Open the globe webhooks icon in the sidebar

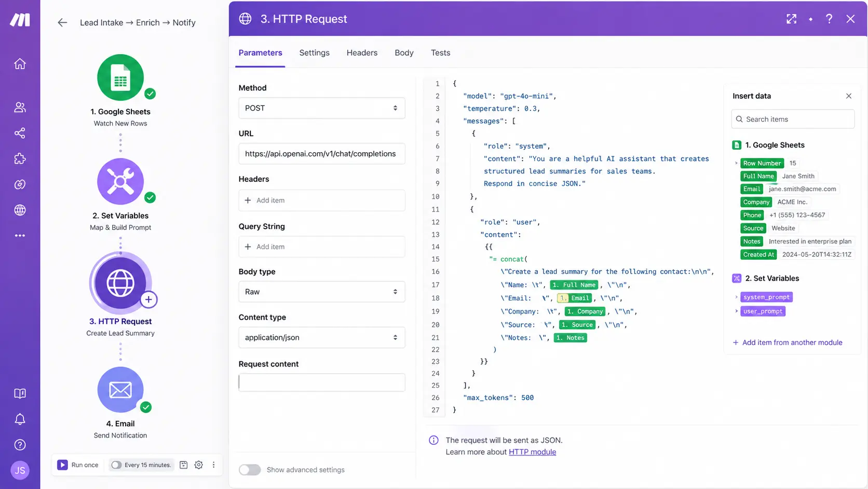(20, 210)
